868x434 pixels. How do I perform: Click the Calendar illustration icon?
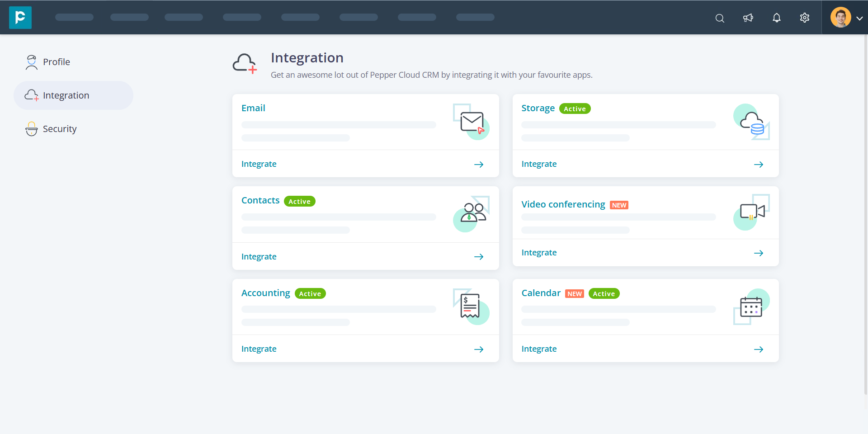pyautogui.click(x=751, y=307)
